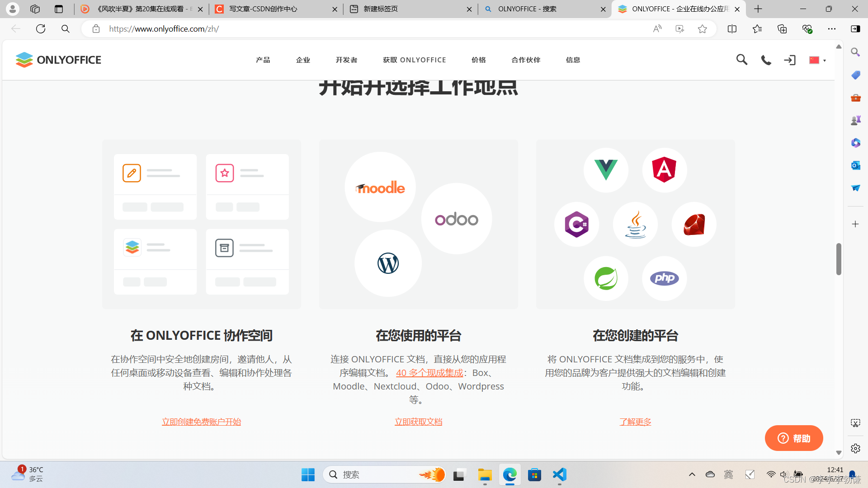Screen dimensions: 868x488
Task: Open the 合作伙伴 menu
Action: click(526, 60)
